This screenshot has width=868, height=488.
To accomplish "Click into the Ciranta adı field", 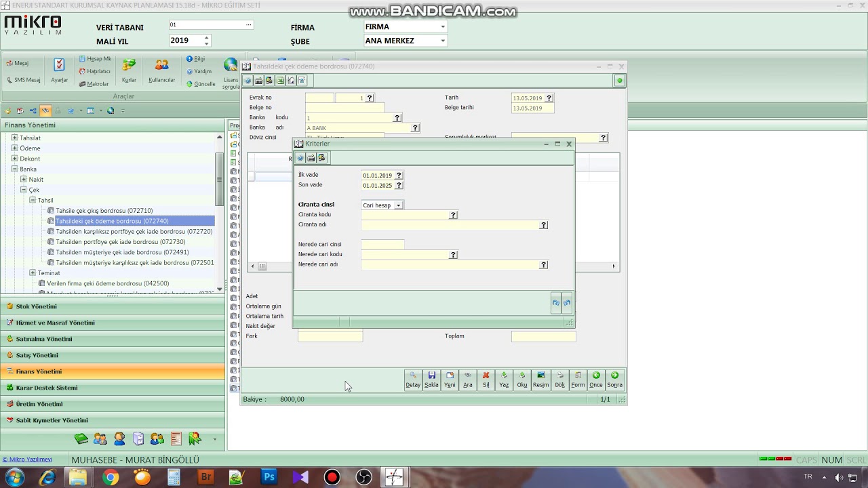I will coord(450,225).
